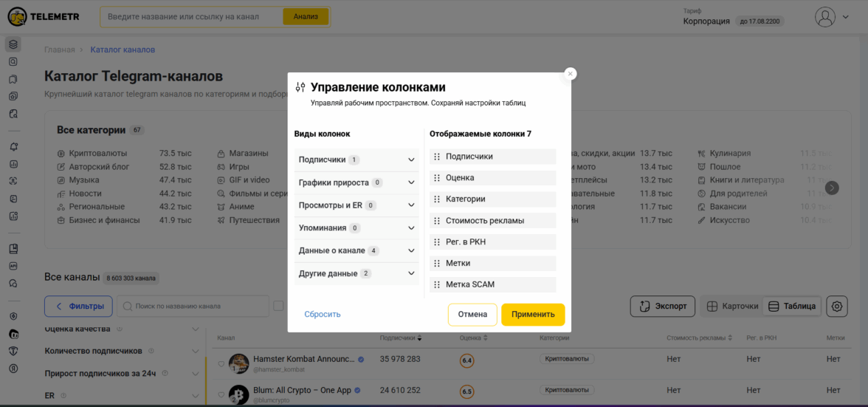Grab the drag handle of Стоимость рекламы
The width and height of the screenshot is (868, 407).
pos(437,220)
